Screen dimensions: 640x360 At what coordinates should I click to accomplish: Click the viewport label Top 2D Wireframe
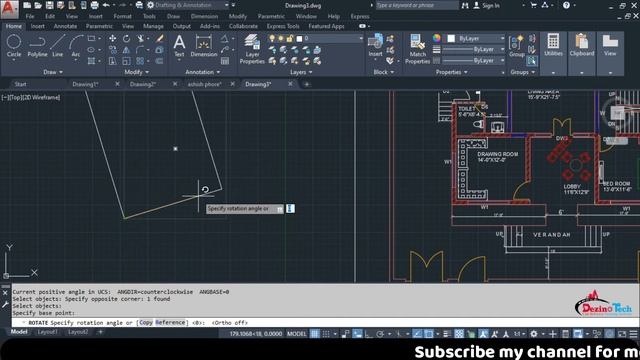coord(31,97)
